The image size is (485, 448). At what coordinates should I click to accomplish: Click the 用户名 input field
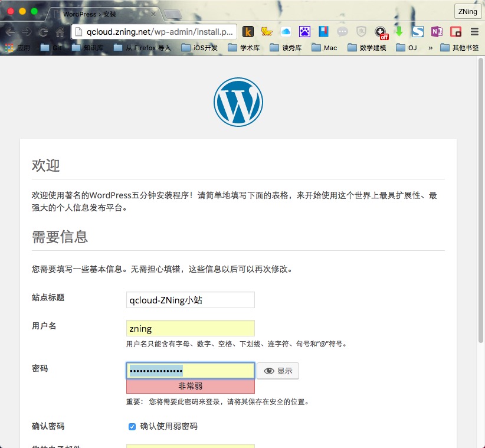pyautogui.click(x=190, y=328)
